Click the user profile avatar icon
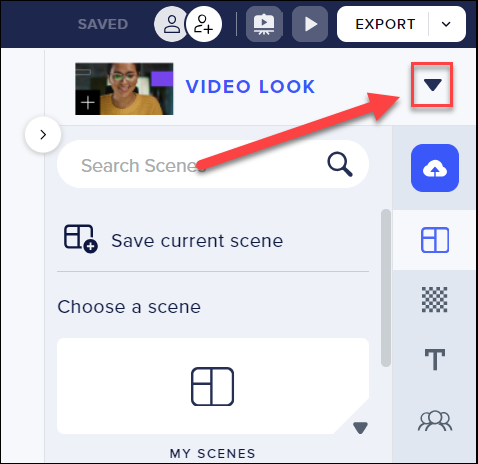Screen dimensions: 478x464 click(x=171, y=24)
